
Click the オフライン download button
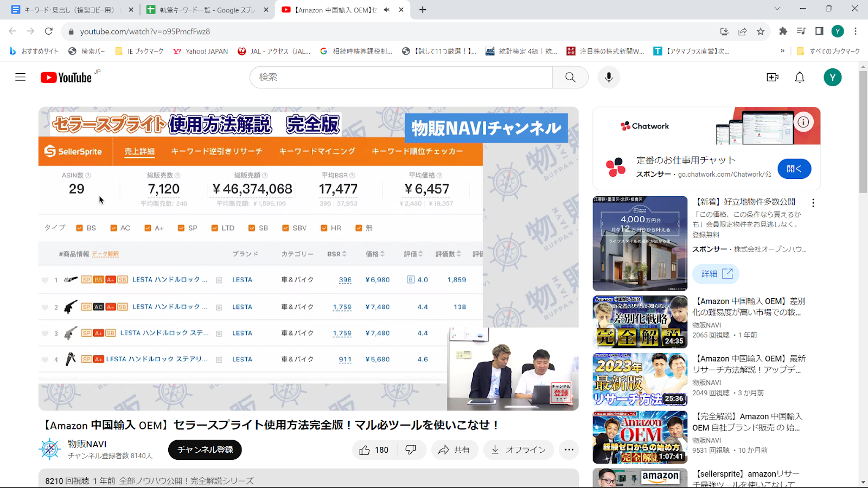pos(519,450)
